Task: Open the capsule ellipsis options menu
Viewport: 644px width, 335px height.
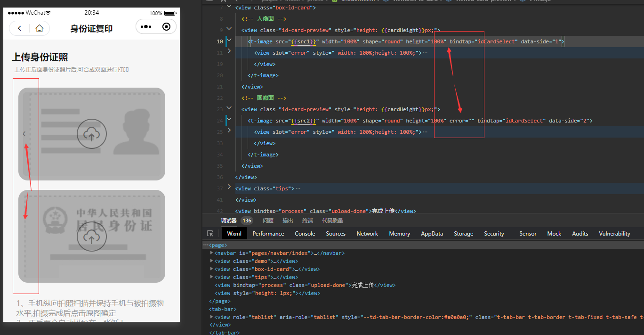Action: 147,27
